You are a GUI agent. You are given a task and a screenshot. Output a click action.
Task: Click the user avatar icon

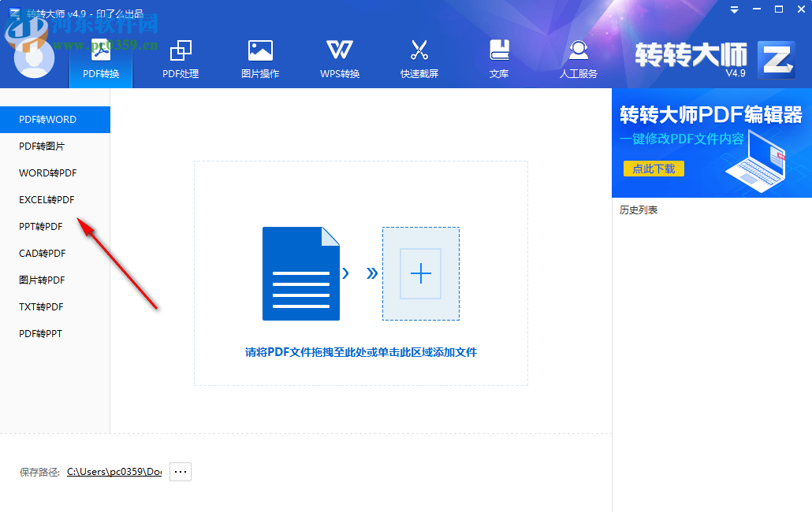tap(33, 58)
